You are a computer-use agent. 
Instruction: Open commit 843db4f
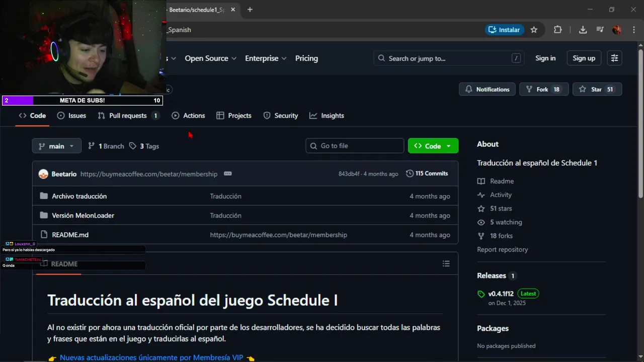pyautogui.click(x=349, y=174)
